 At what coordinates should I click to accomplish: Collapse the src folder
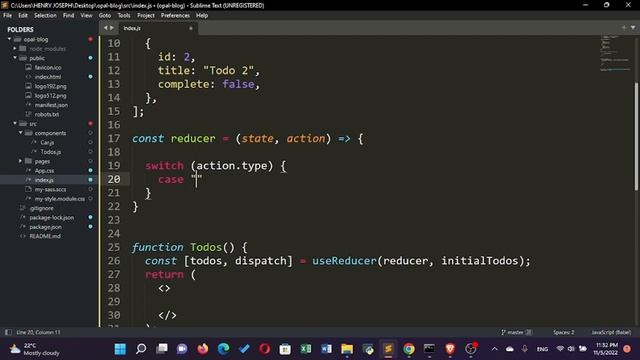(x=15, y=123)
